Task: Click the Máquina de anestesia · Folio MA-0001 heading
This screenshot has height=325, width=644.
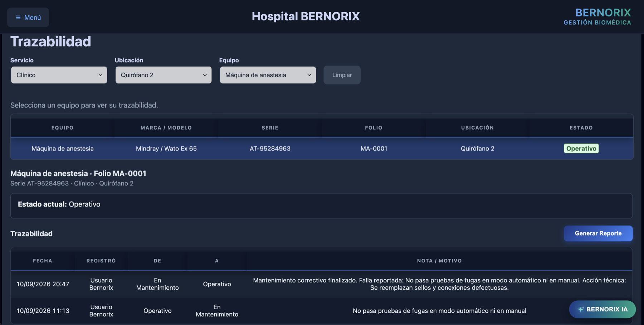Action: pyautogui.click(x=78, y=174)
